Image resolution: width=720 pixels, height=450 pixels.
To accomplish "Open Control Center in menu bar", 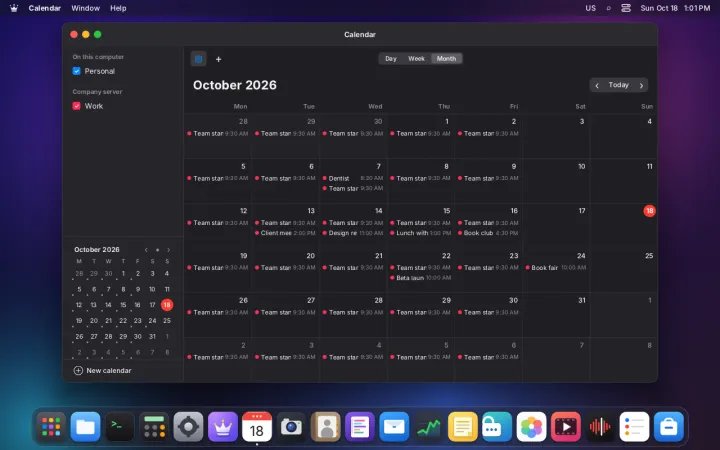I will (x=626, y=8).
